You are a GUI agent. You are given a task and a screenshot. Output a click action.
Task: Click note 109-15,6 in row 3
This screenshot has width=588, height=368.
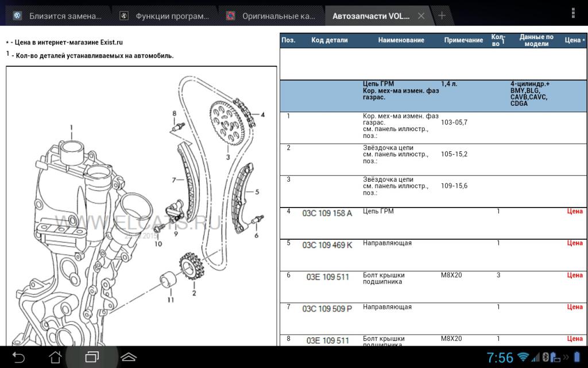[454, 186]
